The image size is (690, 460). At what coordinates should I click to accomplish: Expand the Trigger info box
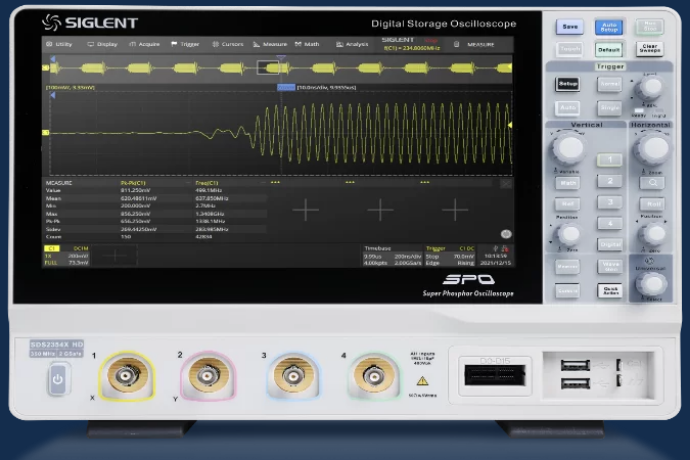click(451, 256)
